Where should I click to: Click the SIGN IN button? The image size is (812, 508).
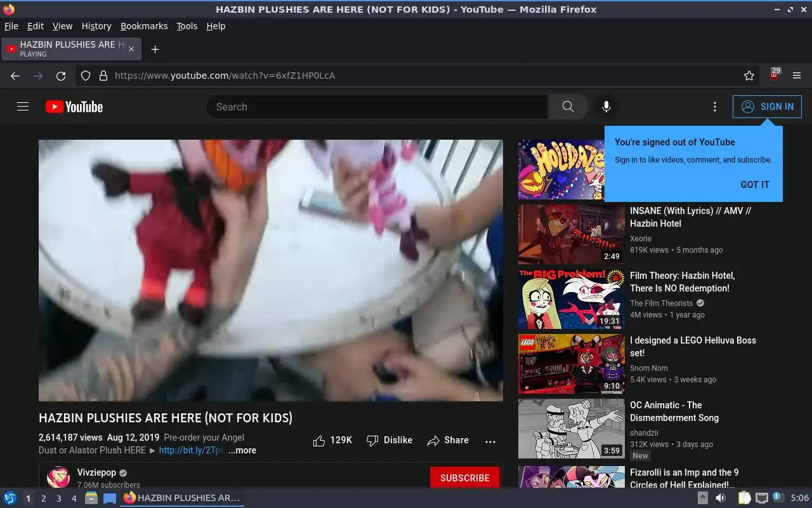tap(767, 107)
